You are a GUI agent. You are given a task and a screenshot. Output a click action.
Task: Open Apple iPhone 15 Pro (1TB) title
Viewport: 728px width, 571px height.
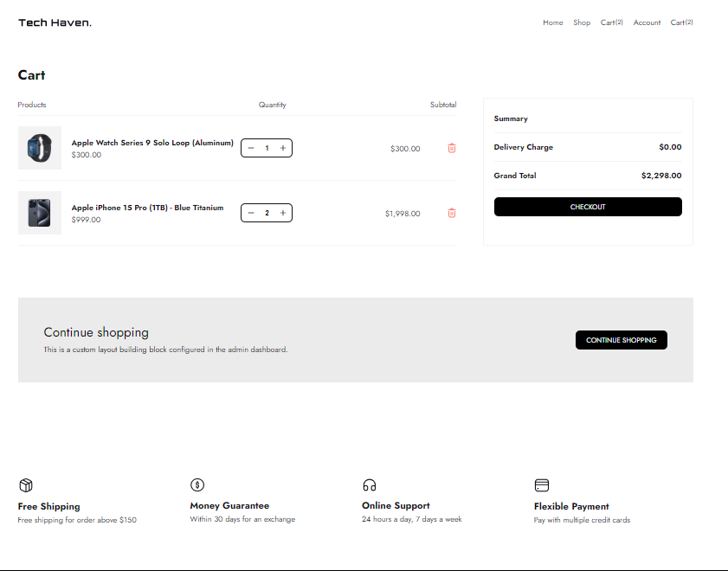tap(147, 208)
